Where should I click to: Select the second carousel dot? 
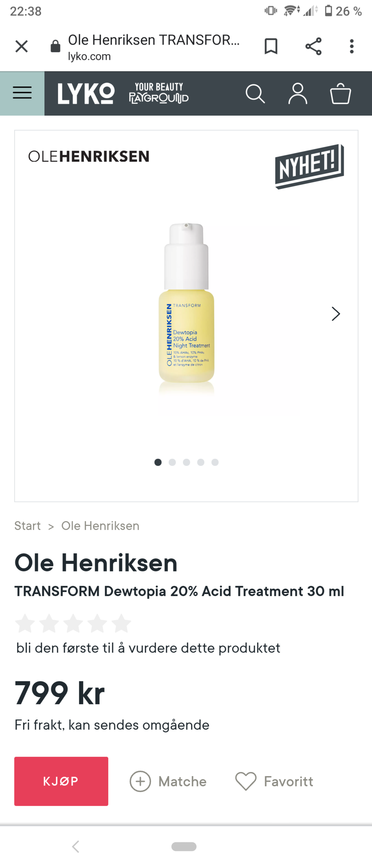pos(172,462)
